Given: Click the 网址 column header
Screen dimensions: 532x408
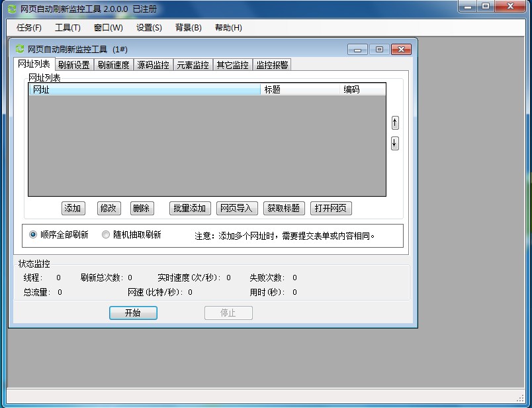Looking at the screenshot, I should point(145,89).
